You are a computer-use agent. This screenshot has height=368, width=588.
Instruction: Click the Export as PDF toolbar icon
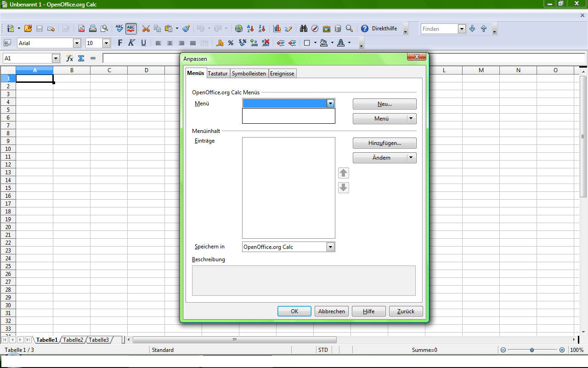coord(81,29)
